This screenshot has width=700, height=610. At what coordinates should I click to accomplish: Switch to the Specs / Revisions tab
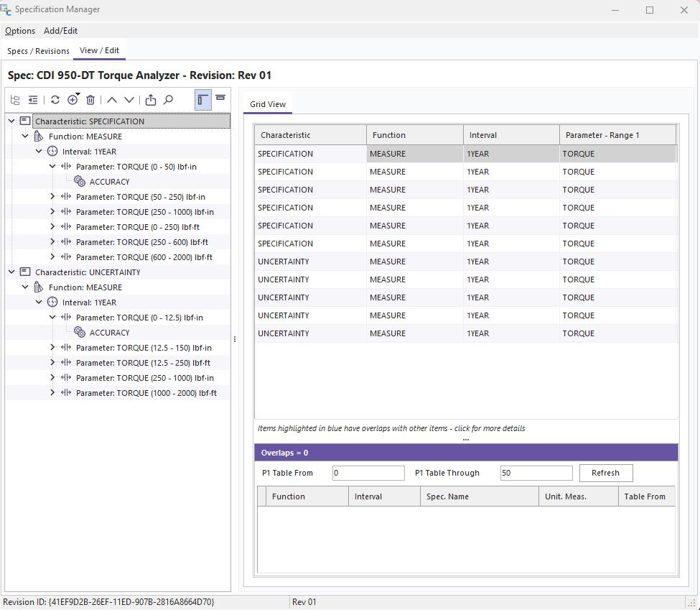point(38,51)
